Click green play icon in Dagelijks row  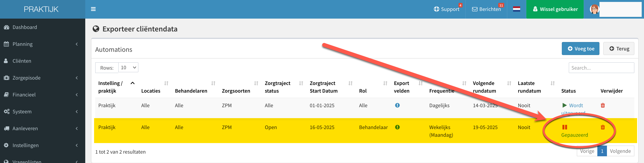click(565, 105)
